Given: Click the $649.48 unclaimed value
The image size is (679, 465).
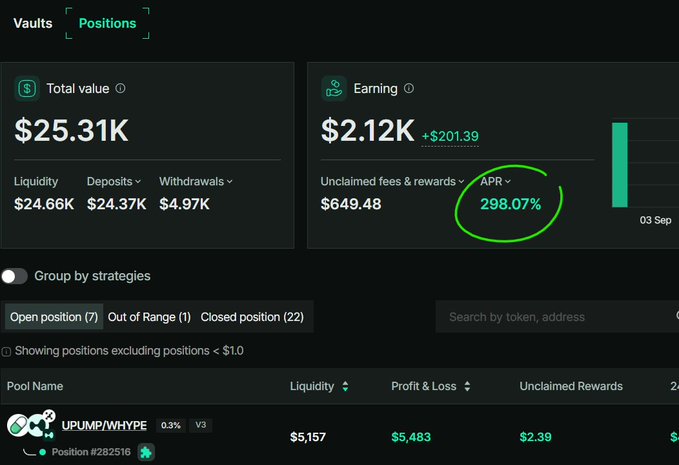Looking at the screenshot, I should point(351,204).
